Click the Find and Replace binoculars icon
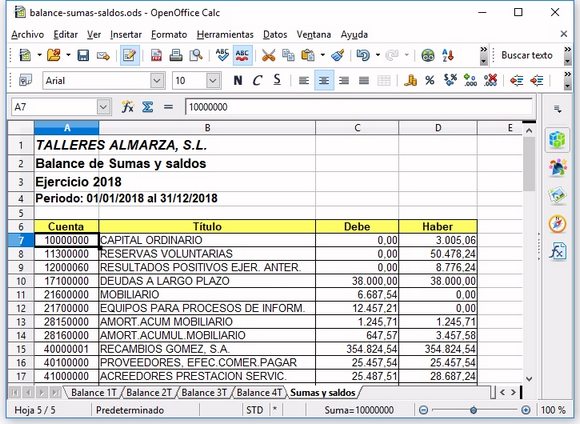Viewport: 580px width, 424px height. [x=428, y=55]
